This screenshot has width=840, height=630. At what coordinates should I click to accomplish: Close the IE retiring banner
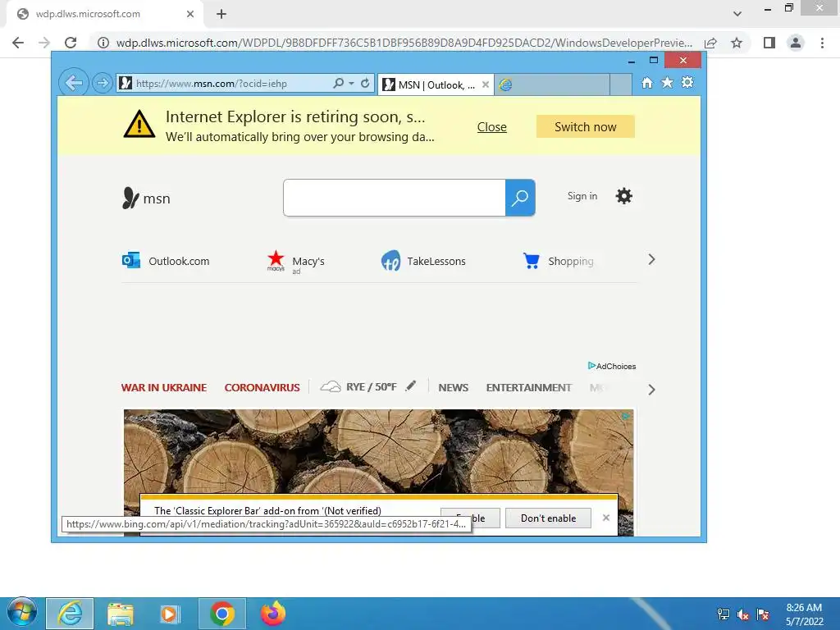[x=492, y=127]
